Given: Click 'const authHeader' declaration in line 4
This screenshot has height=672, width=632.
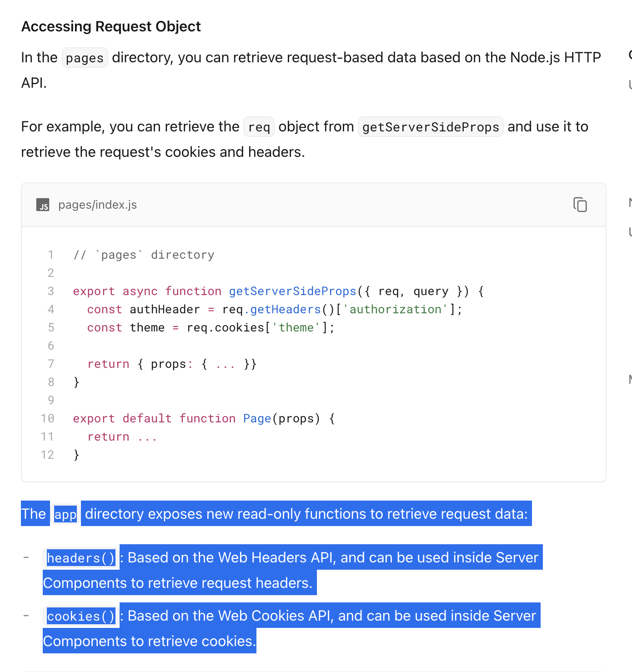Looking at the screenshot, I should point(143,309).
